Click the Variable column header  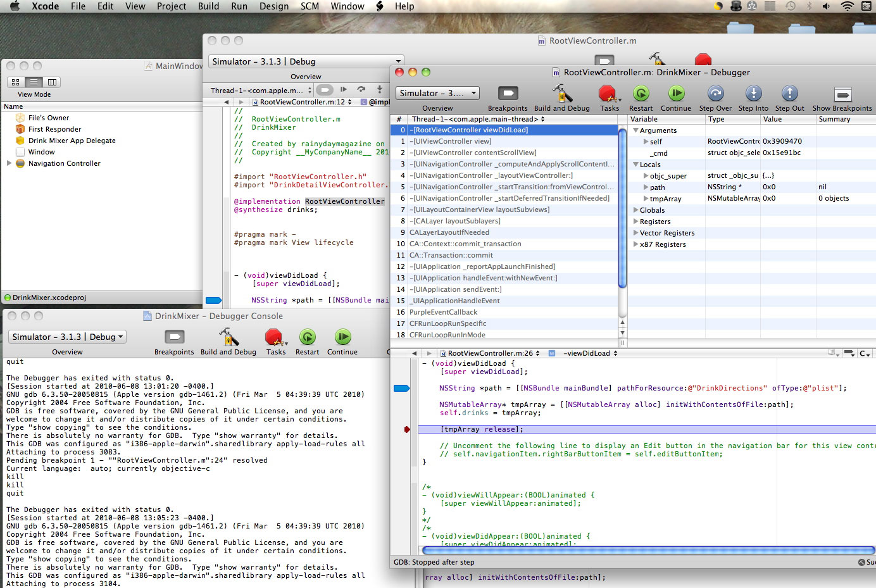pyautogui.click(x=666, y=119)
